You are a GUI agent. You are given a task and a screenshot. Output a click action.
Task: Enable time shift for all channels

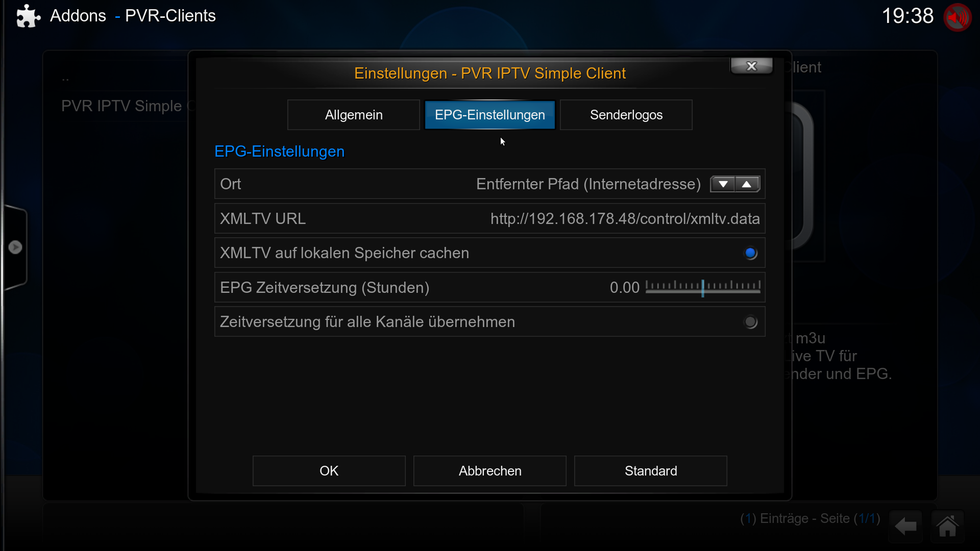pyautogui.click(x=750, y=322)
